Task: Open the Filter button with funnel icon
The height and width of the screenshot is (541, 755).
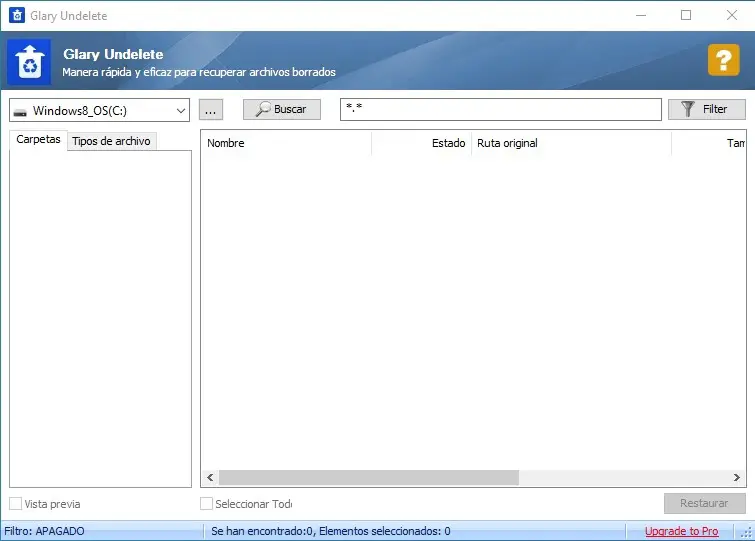Action: [x=706, y=109]
